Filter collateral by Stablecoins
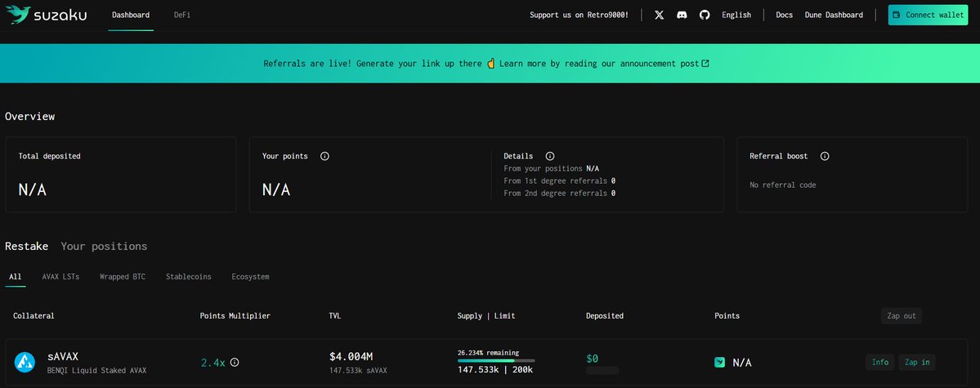Viewport: 980px width, 388px height. click(188, 277)
